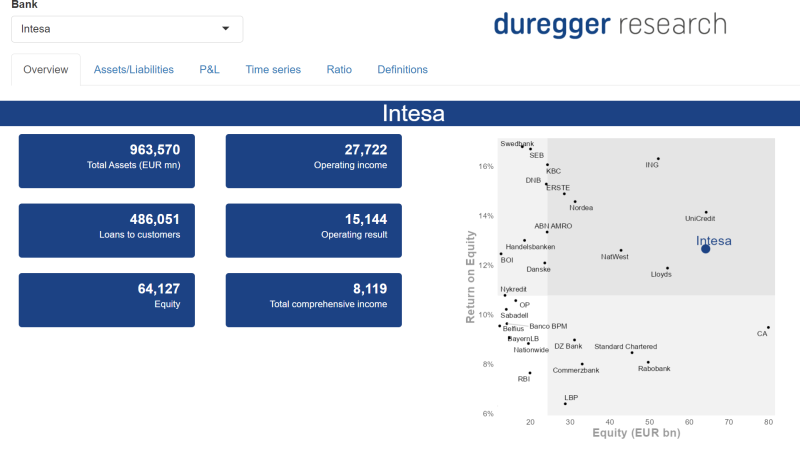Click the dropdown arrow beside Intesa
This screenshot has width=800, height=450.
click(225, 29)
